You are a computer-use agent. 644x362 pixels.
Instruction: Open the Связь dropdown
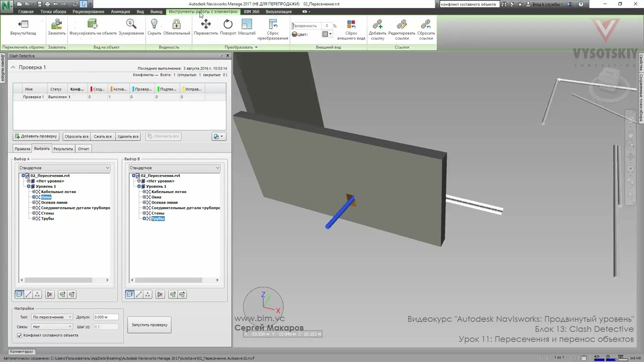pos(52,327)
